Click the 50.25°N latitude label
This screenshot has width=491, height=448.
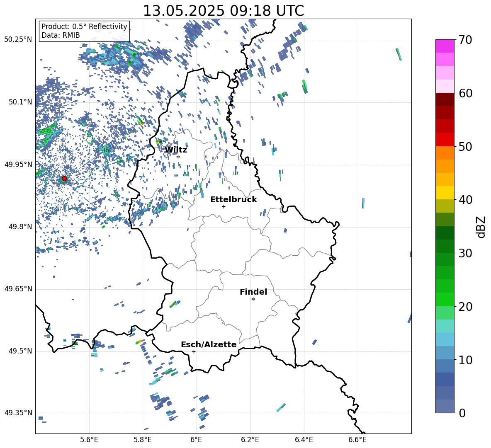pos(18,40)
